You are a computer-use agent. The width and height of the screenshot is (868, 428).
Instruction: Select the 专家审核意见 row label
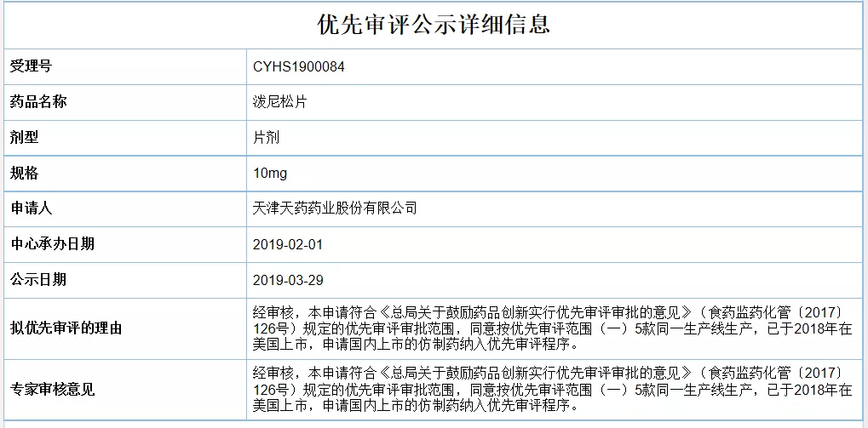(51, 390)
